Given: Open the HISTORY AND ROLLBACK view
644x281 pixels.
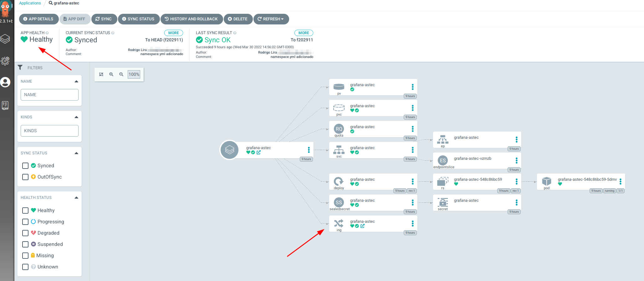Looking at the screenshot, I should click(x=192, y=19).
